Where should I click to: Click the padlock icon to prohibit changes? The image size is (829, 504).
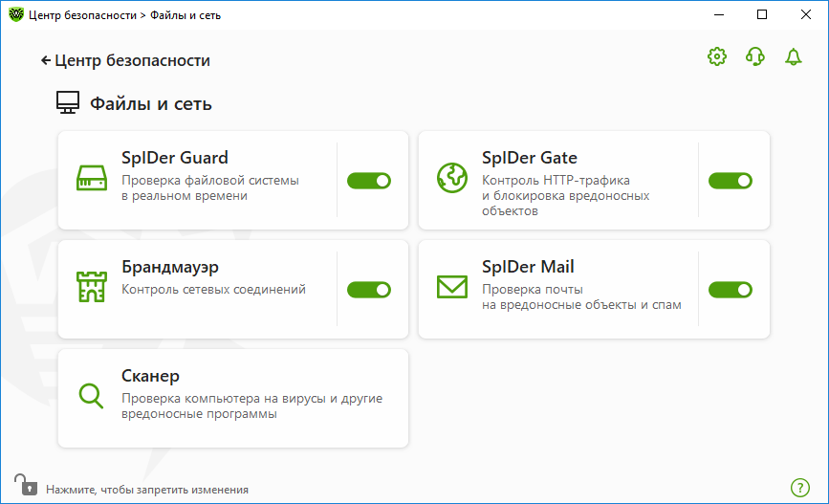point(26,485)
